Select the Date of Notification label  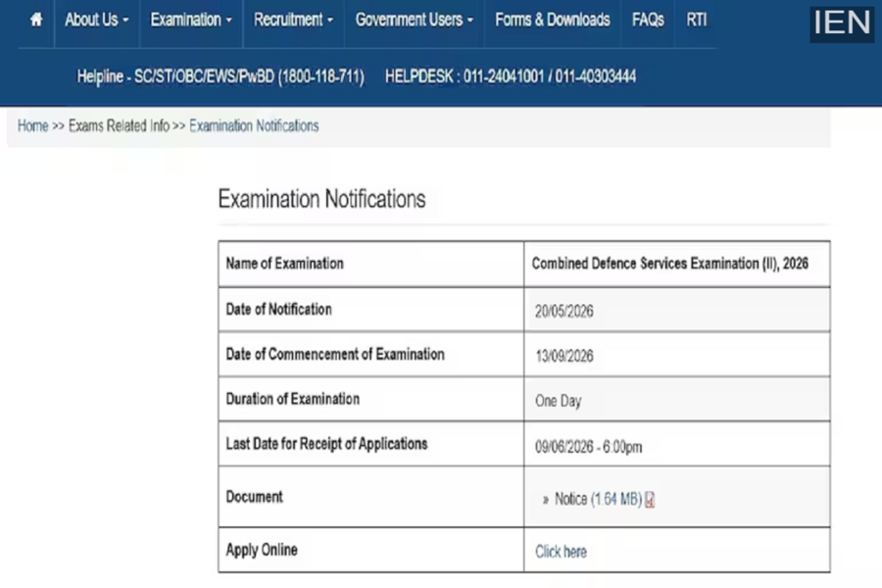pyautogui.click(x=278, y=309)
